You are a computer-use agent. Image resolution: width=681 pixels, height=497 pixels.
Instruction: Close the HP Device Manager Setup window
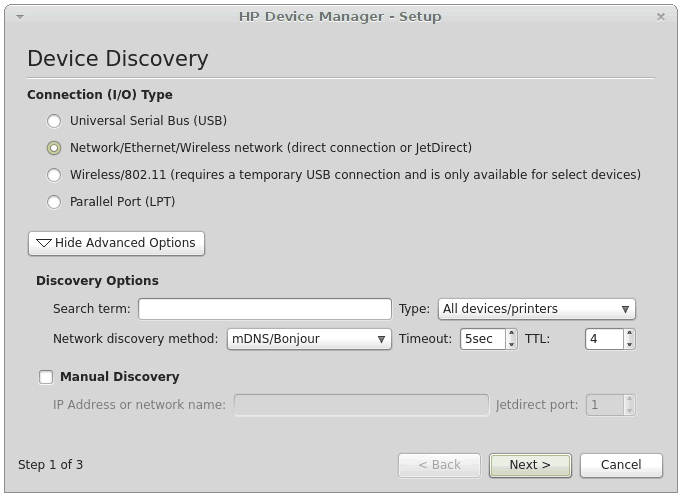coord(661,17)
